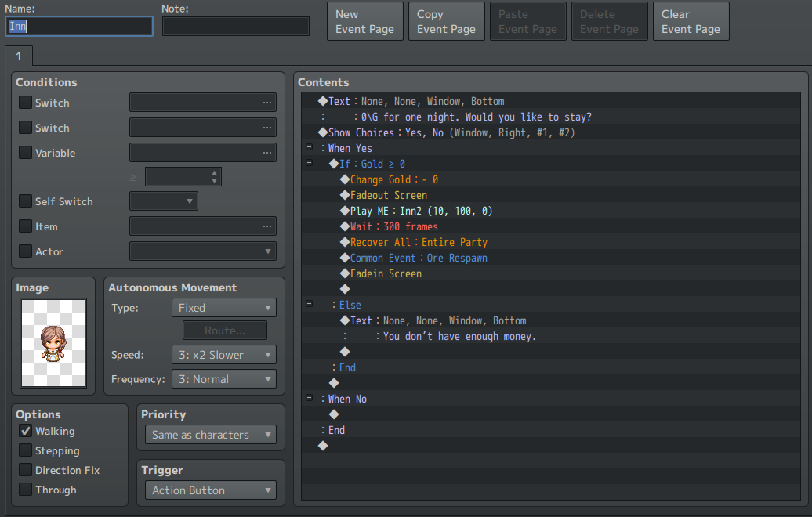Screen dimensions: 812x517
Task: Select the Fadein Screen command
Action: (551, 273)
